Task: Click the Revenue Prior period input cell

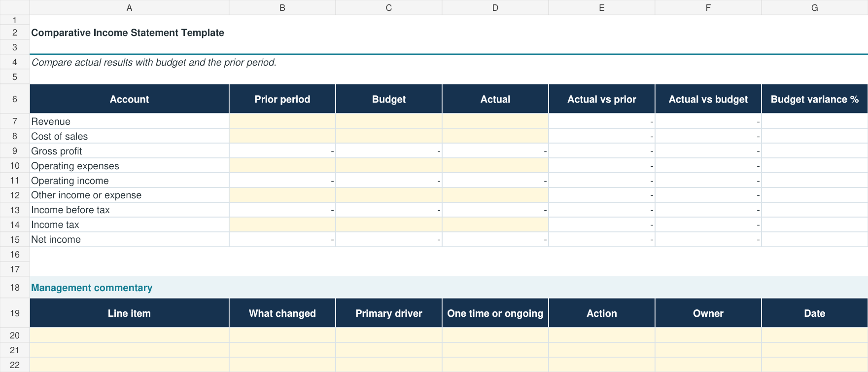Action: coord(282,121)
